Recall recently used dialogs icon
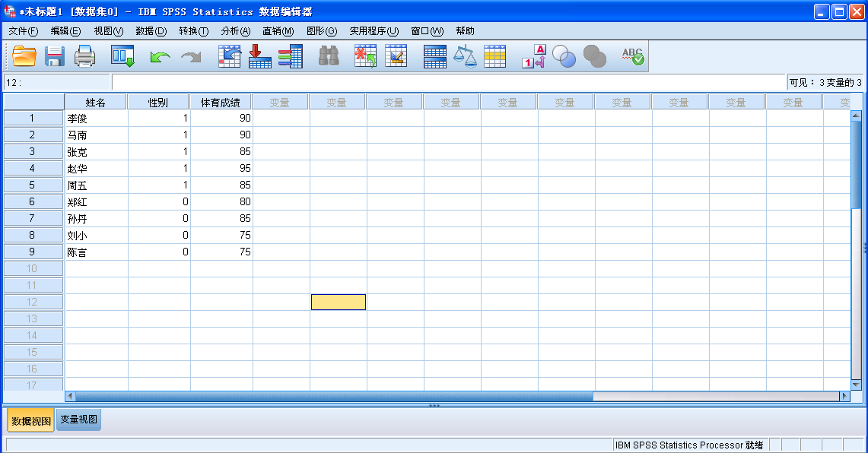868x453 pixels. click(x=123, y=56)
